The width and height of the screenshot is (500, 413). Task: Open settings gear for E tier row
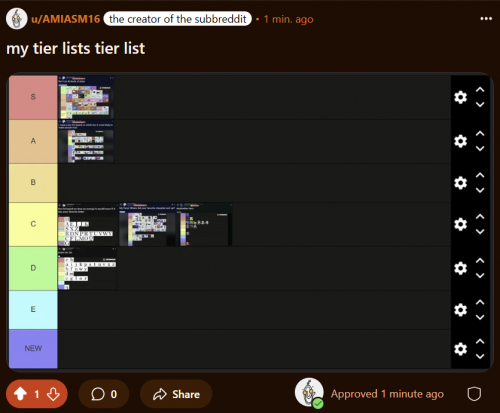[461, 310]
